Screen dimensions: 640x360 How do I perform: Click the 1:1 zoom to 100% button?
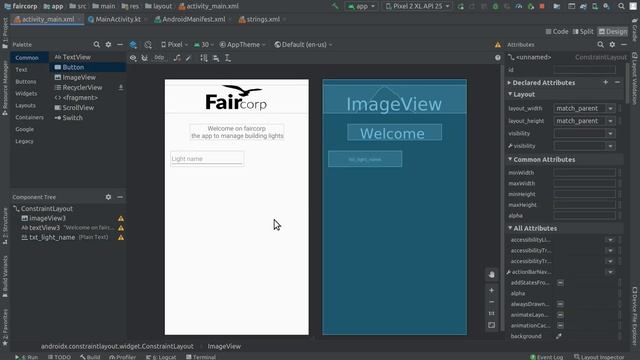coord(491,313)
